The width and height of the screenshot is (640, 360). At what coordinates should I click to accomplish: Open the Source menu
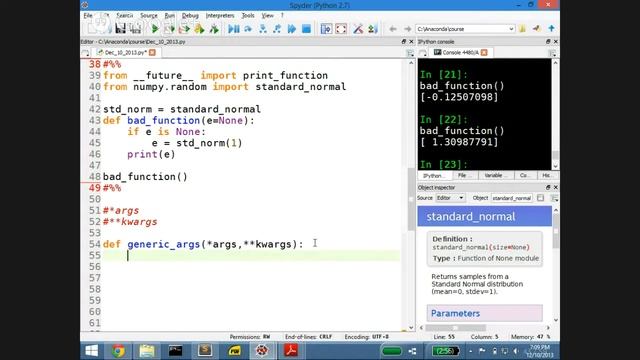(x=149, y=16)
